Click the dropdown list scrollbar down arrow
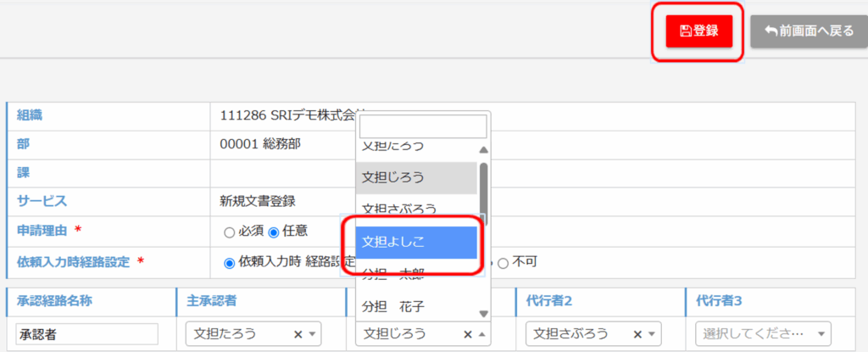 click(483, 313)
